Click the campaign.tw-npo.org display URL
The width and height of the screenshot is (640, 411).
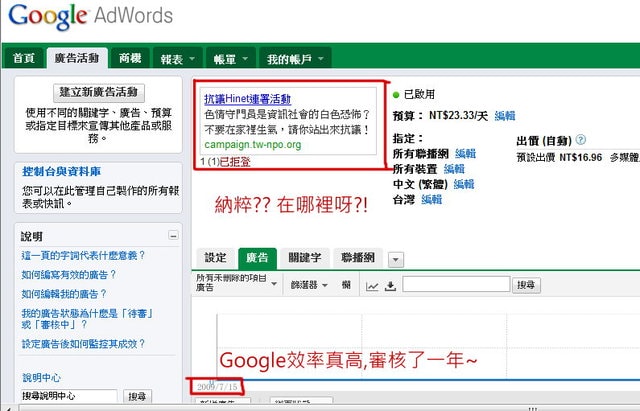[x=253, y=144]
